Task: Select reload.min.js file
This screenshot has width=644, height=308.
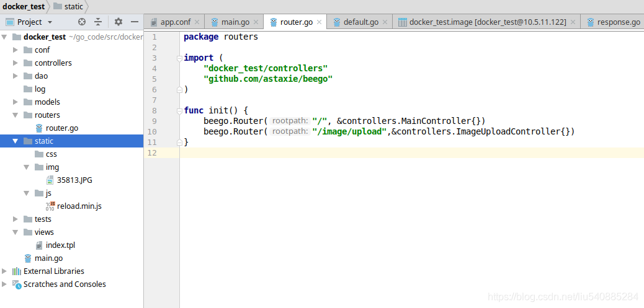Action: (x=79, y=206)
